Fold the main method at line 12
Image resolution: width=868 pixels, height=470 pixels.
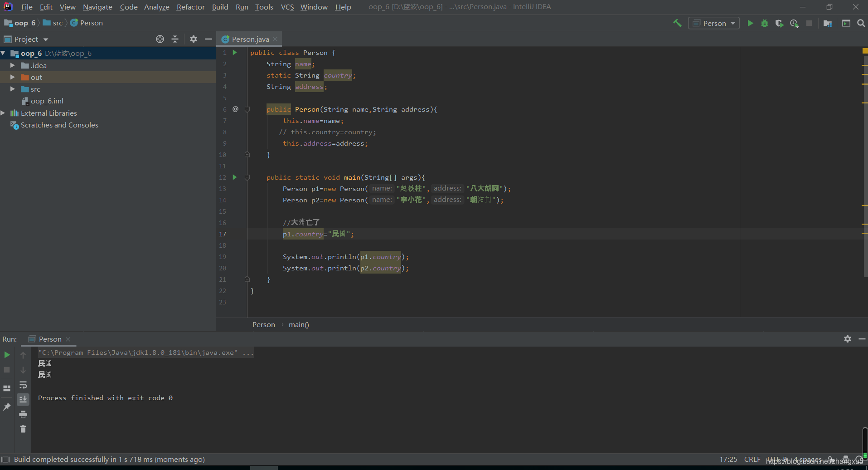point(247,177)
